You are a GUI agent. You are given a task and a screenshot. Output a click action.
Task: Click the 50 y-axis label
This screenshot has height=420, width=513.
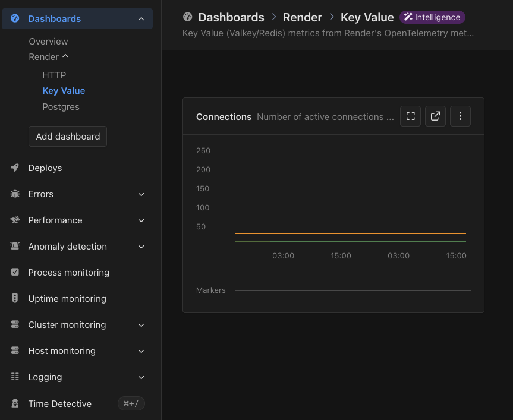click(x=201, y=226)
